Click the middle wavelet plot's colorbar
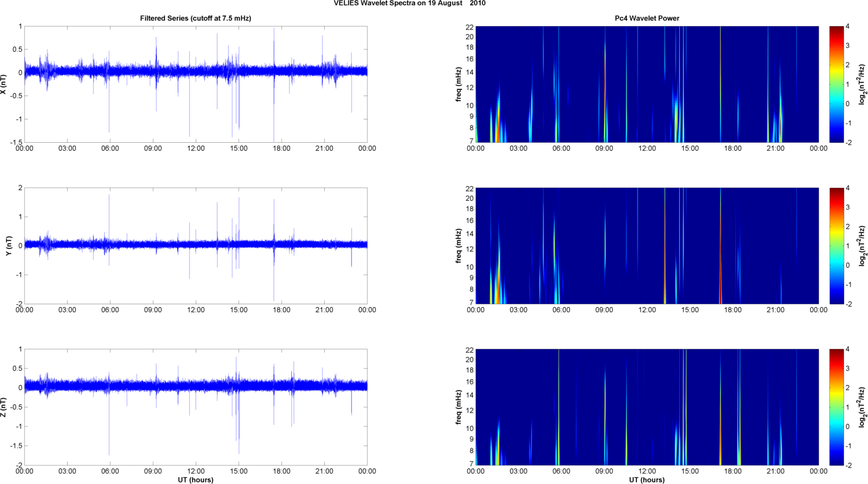868x484 pixels. pos(836,246)
